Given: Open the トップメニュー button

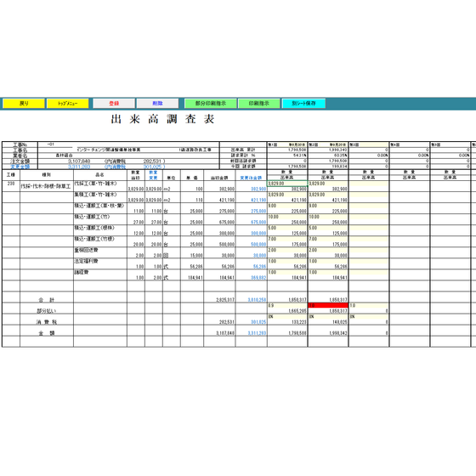Looking at the screenshot, I should pos(68,103).
